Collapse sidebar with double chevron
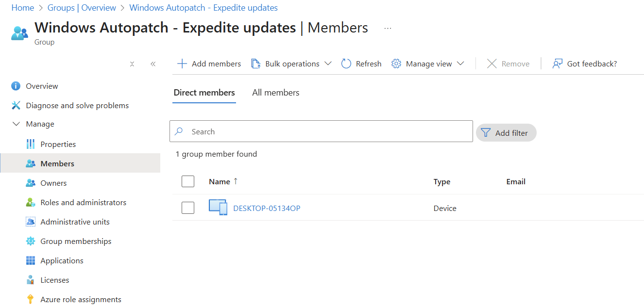 [x=153, y=64]
